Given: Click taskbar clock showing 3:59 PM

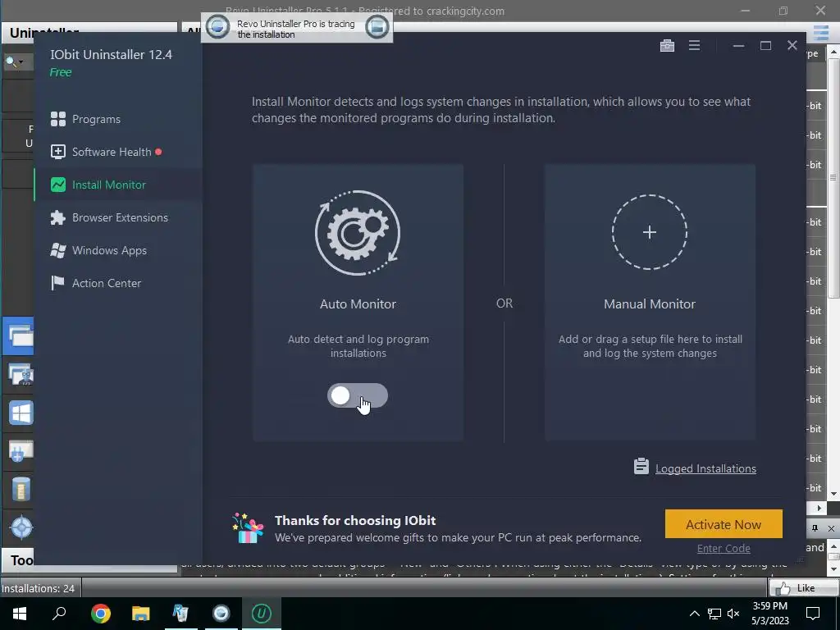Looking at the screenshot, I should 769,614.
